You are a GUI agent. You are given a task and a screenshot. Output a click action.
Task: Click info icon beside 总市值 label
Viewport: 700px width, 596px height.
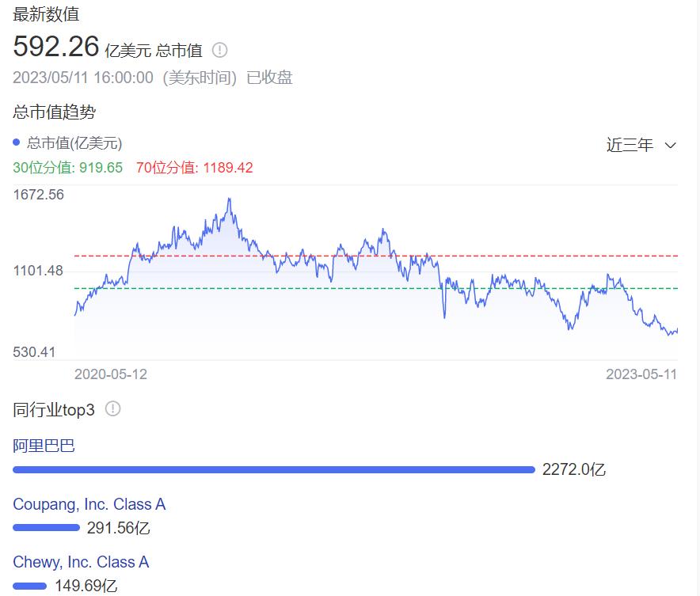pos(220,50)
